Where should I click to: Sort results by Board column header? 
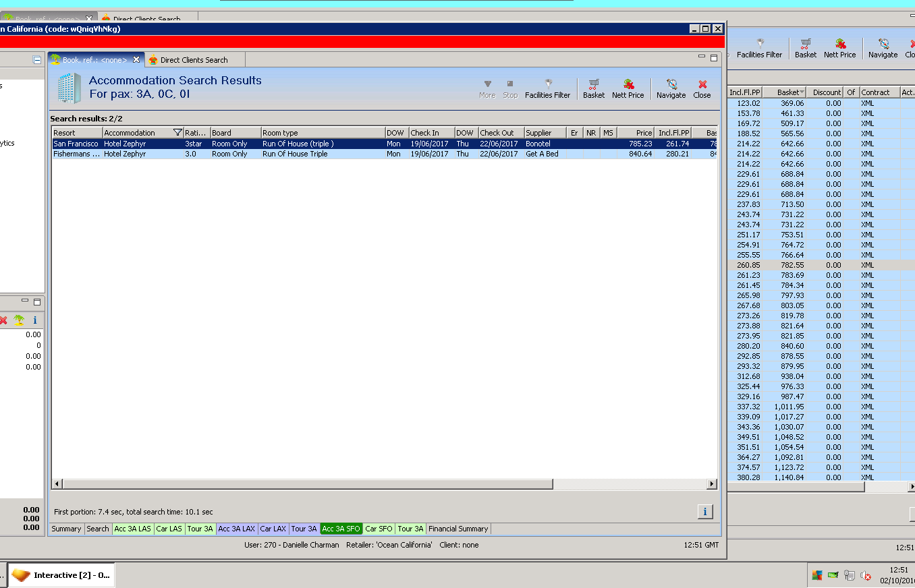coord(235,133)
